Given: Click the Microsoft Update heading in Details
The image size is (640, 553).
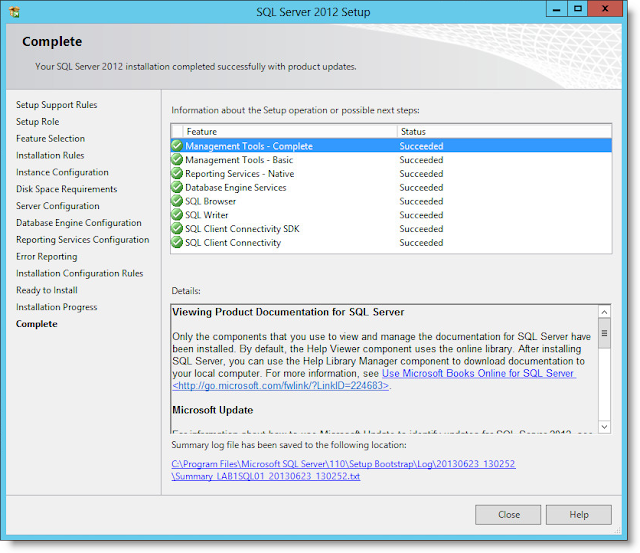Looking at the screenshot, I should (213, 410).
